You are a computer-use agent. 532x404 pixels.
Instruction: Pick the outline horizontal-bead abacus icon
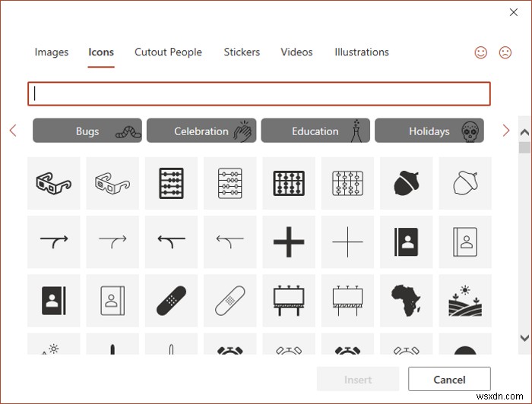[x=230, y=183]
